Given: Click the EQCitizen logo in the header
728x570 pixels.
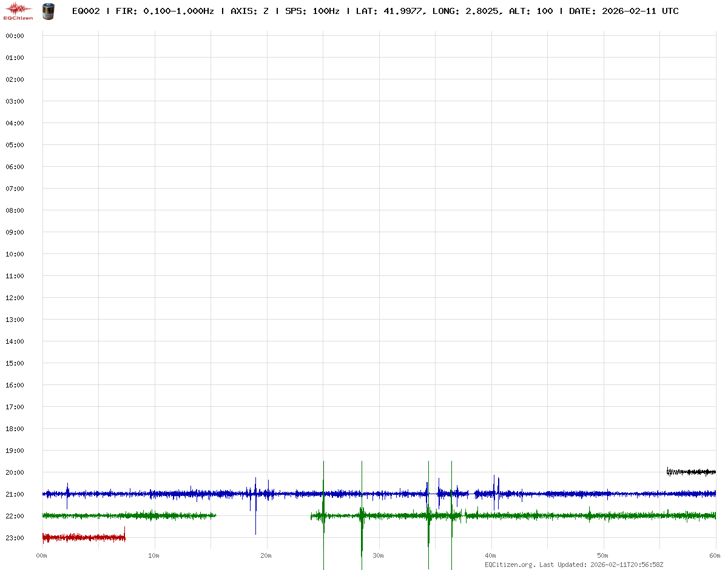Looking at the screenshot, I should pyautogui.click(x=18, y=11).
